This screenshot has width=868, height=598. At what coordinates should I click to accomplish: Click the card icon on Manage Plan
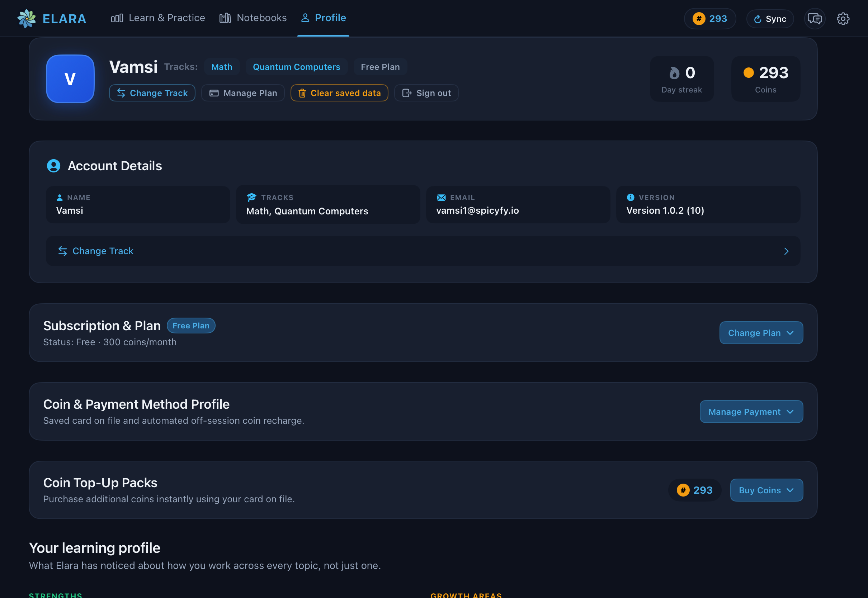click(214, 93)
